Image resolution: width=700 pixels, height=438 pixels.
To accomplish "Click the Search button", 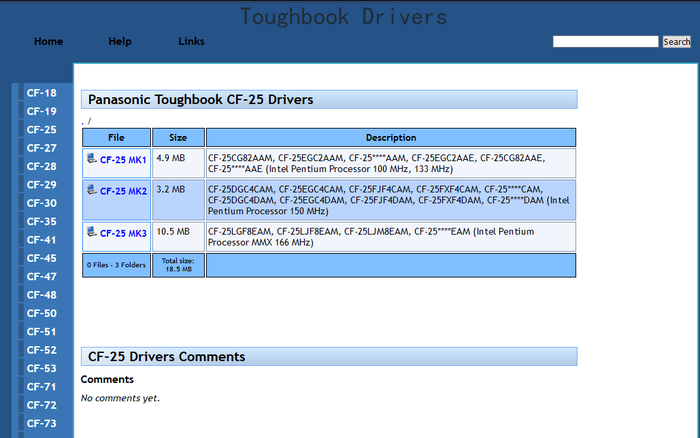I will coord(677,42).
